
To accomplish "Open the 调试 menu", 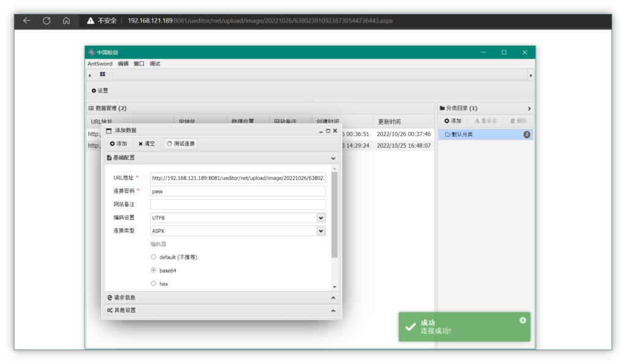I will coord(155,64).
